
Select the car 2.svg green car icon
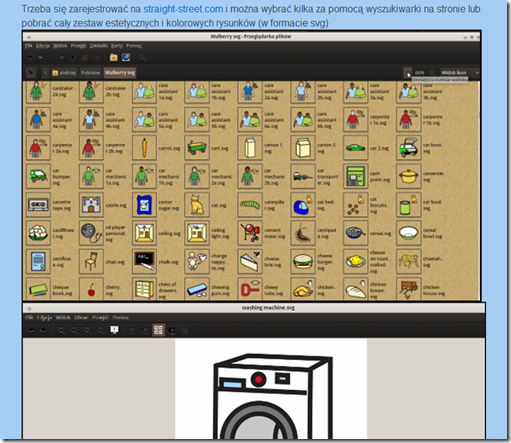(x=356, y=148)
